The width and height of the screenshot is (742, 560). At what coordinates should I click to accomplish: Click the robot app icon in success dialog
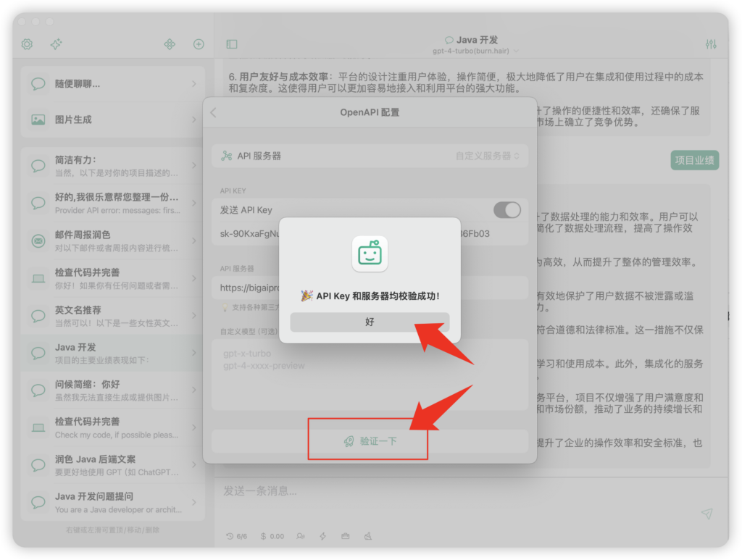(x=370, y=254)
